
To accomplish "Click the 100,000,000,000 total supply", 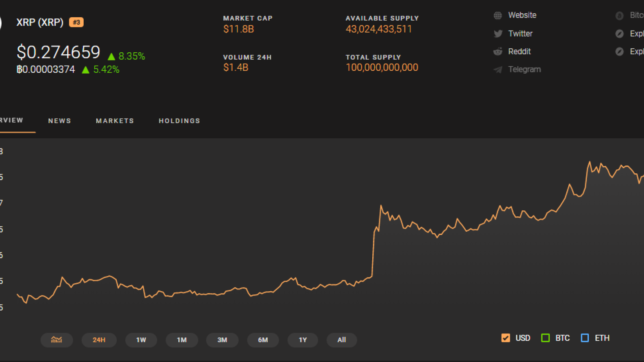I will click(382, 68).
